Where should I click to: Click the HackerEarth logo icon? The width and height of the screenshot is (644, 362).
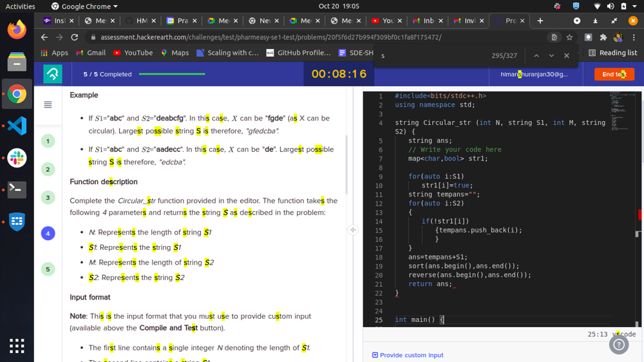tap(53, 74)
